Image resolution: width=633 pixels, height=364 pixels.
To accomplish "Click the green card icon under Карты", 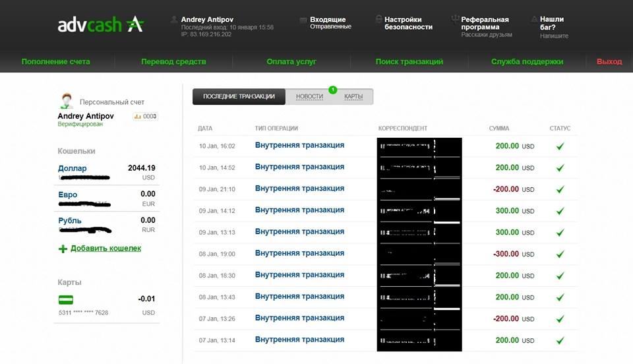I will coord(66,299).
